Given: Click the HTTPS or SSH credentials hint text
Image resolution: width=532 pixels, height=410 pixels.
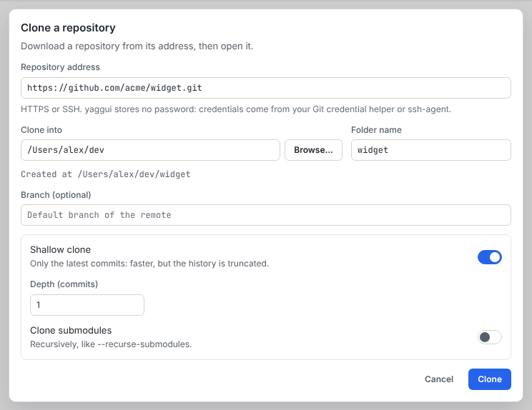Looking at the screenshot, I should click(236, 109).
